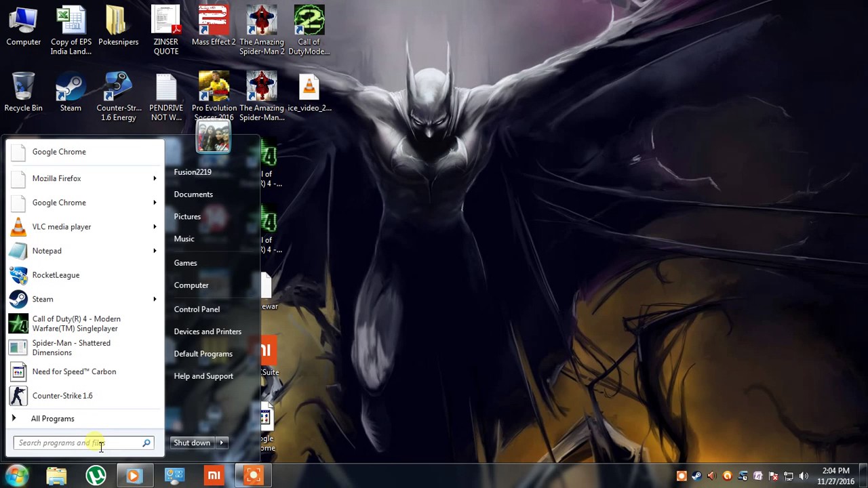Open Fusion2219 user folder
Viewport: 868px width, 488px height.
point(193,172)
